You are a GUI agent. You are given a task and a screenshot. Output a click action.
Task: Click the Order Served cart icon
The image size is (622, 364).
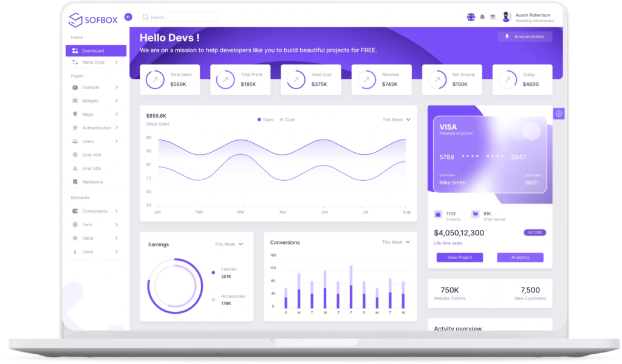475,214
